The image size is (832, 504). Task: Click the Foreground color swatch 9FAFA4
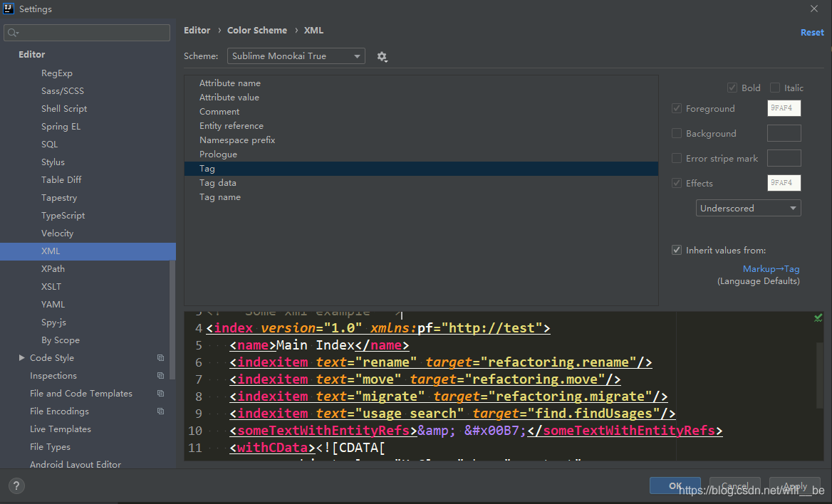click(784, 108)
